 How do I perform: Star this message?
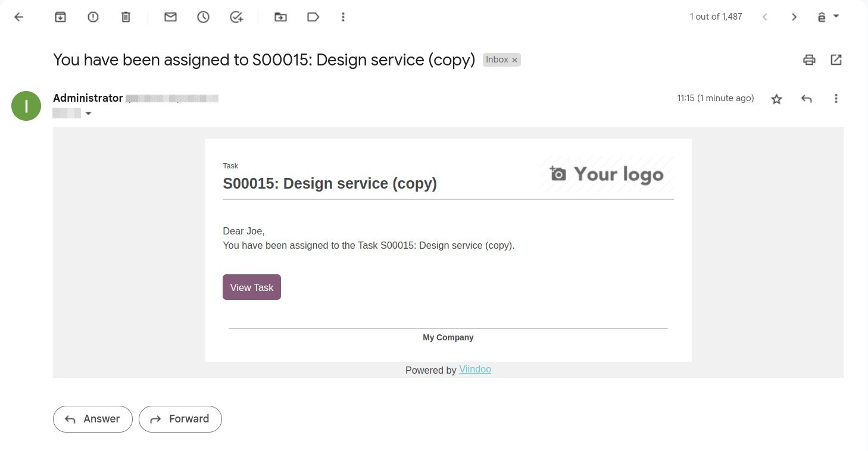[777, 99]
